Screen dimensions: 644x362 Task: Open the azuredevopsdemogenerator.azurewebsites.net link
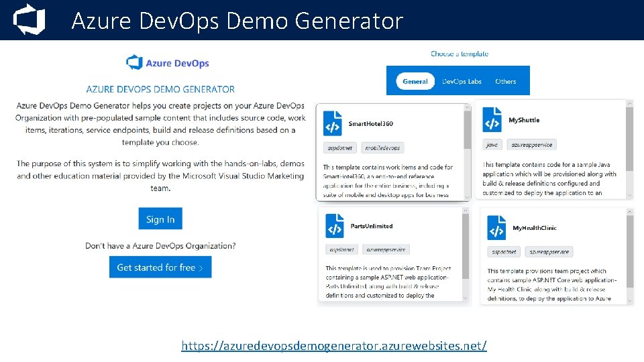[334, 346]
